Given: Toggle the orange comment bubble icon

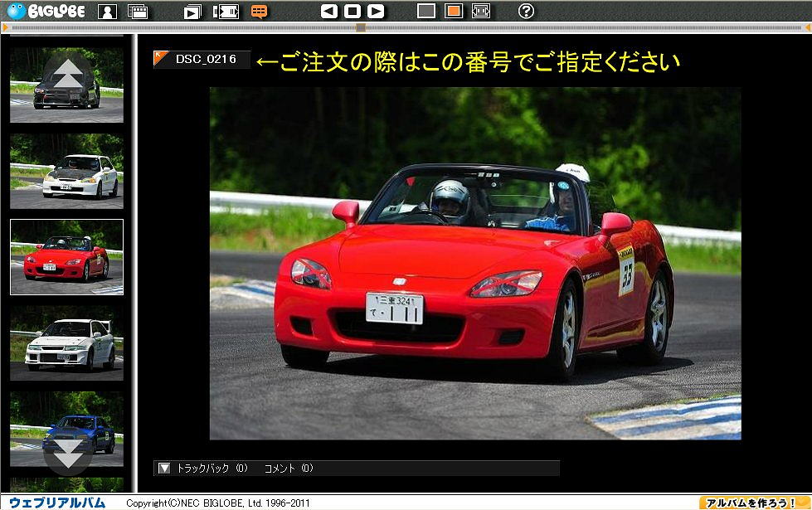Looking at the screenshot, I should coord(260,12).
